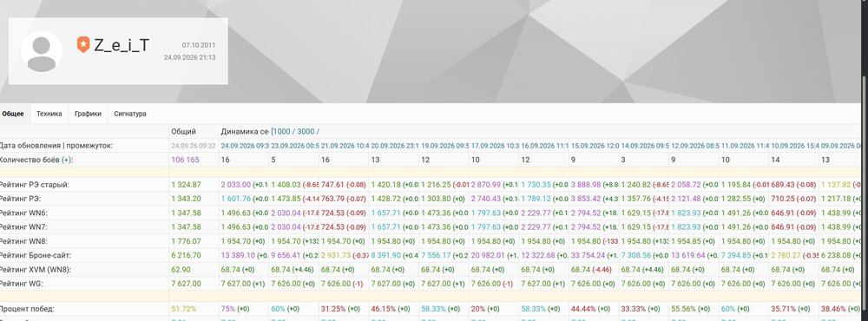Open the 24.09.2026 09:3 session column header
868x321 pixels.
(245, 146)
